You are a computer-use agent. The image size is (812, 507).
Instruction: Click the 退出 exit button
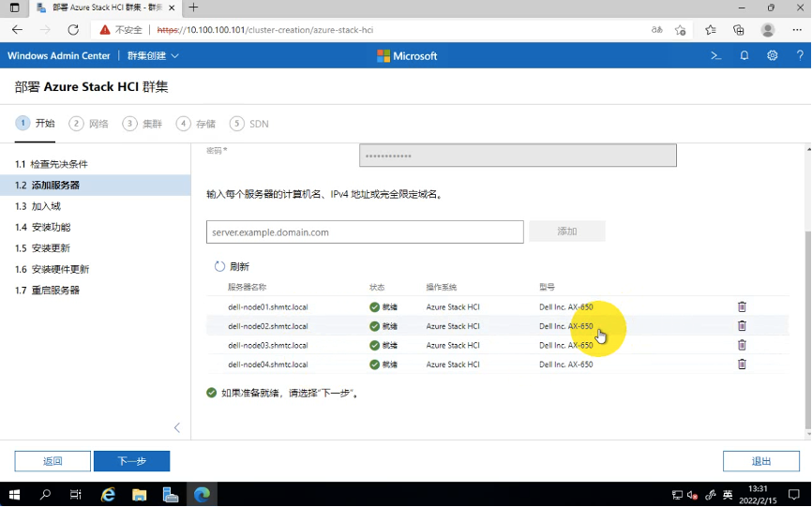pyautogui.click(x=760, y=461)
